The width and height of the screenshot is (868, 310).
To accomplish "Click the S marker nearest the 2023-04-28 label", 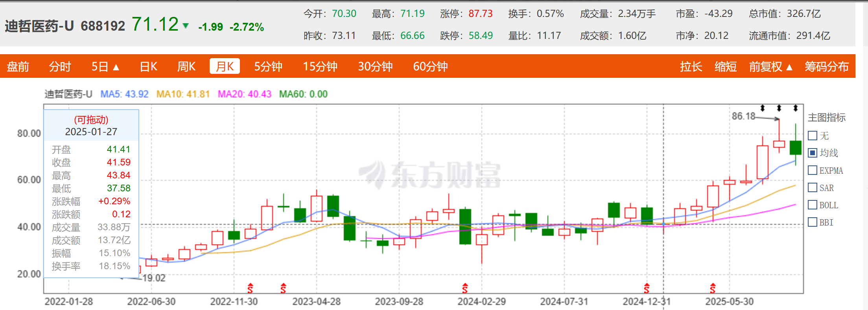I will (x=283, y=288).
